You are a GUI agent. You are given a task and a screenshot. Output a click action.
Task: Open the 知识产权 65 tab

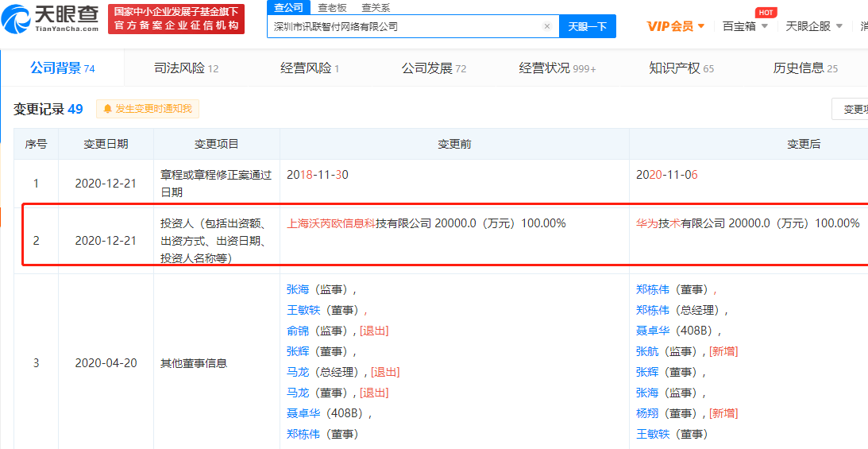point(681,68)
